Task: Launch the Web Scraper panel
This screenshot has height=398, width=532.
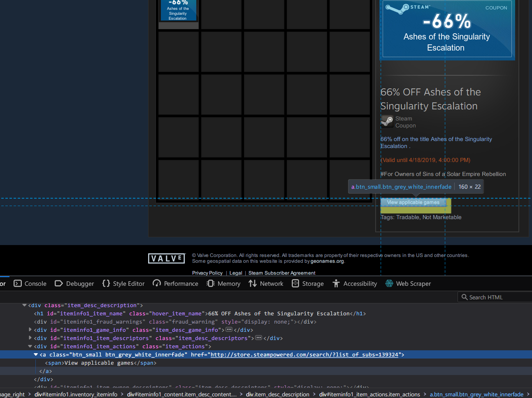Action: pyautogui.click(x=408, y=283)
